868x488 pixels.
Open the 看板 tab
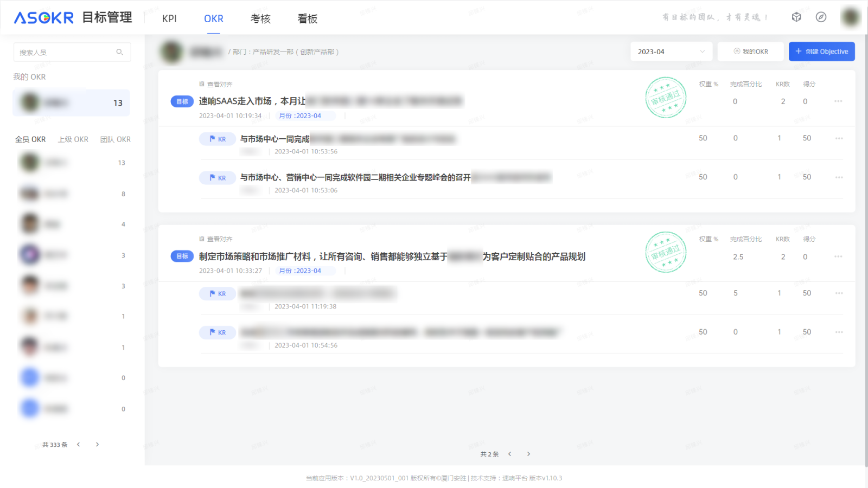(x=307, y=18)
